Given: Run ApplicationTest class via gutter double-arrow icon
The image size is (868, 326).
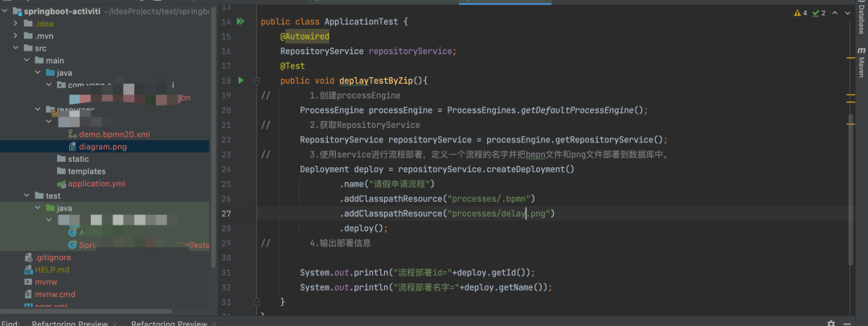Looking at the screenshot, I should tap(240, 22).
